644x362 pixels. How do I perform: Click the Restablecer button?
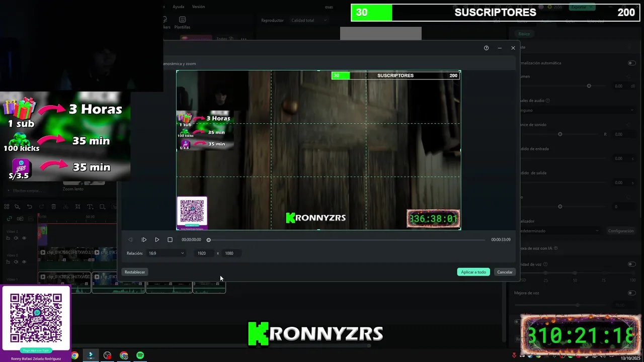pyautogui.click(x=135, y=272)
